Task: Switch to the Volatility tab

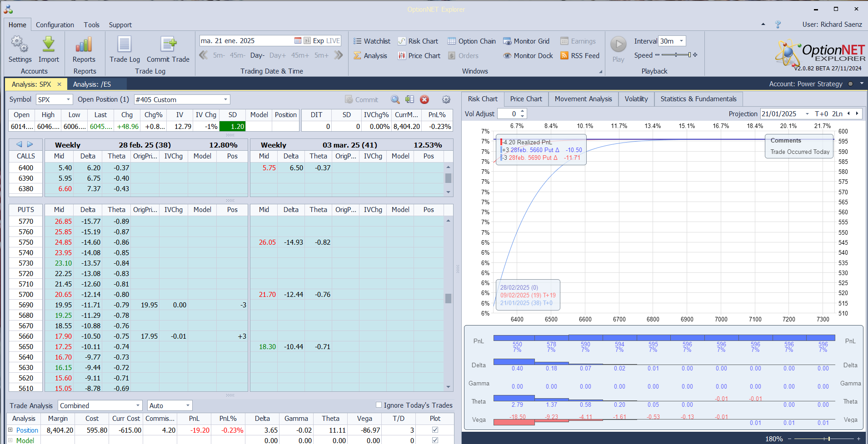Action: (x=636, y=99)
